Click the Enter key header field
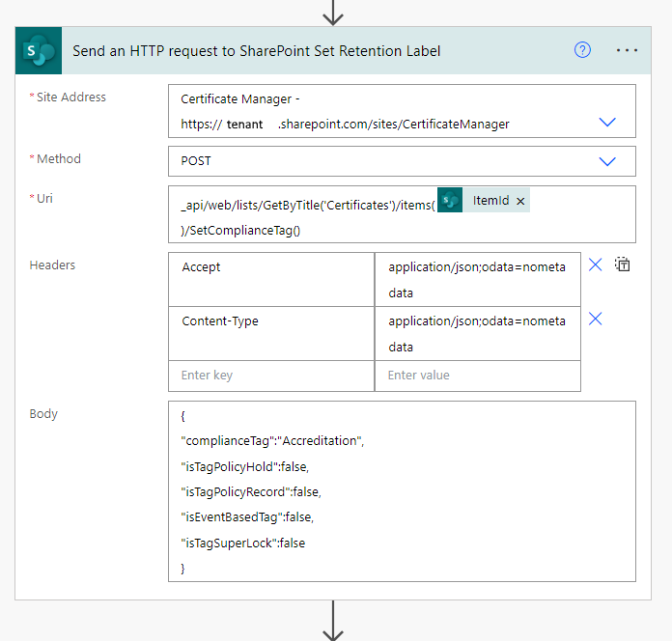672x641 pixels. click(x=270, y=376)
